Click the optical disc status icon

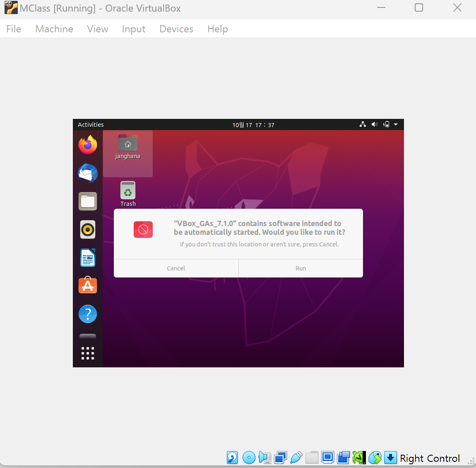249,458
